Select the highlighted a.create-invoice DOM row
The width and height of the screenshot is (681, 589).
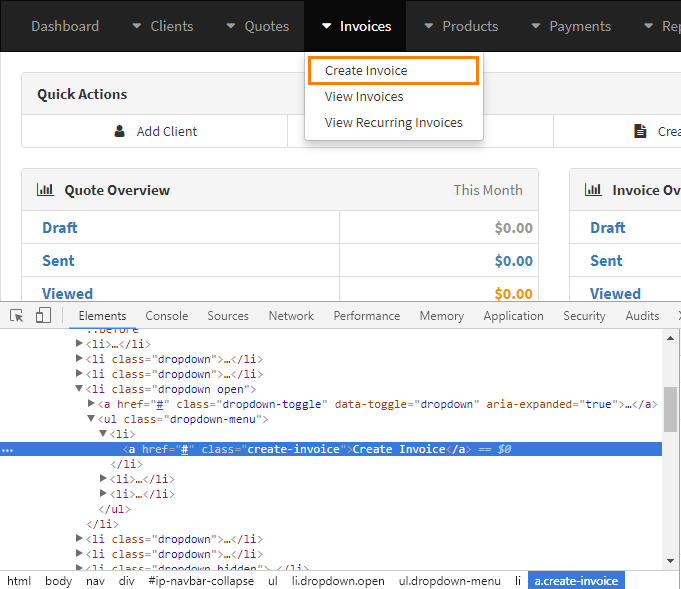click(331, 449)
